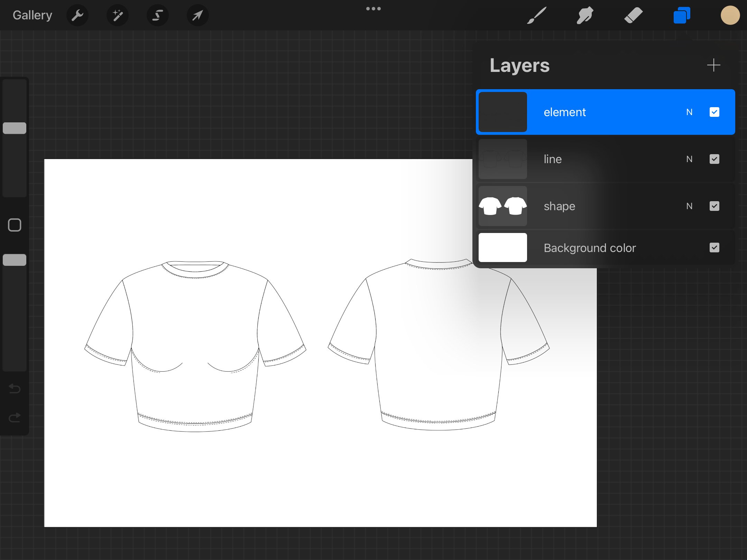This screenshot has width=747, height=560.
Task: Open canvas options via the three dots
Action: [373, 9]
